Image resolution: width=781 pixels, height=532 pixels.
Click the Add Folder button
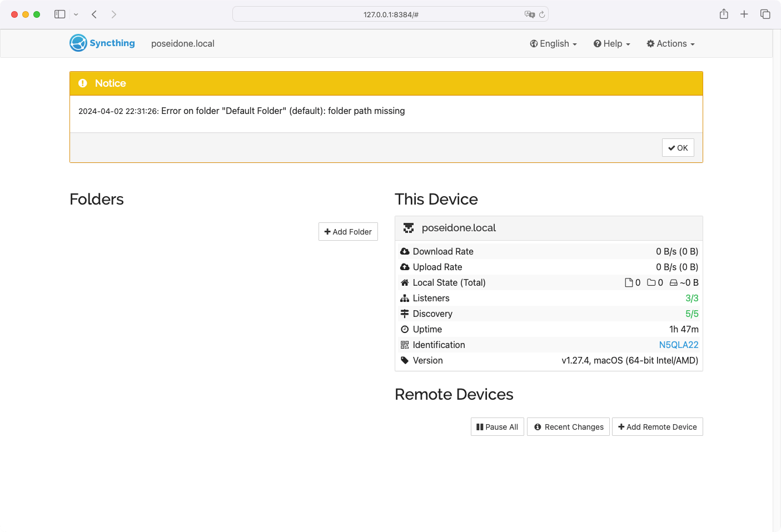(x=348, y=232)
